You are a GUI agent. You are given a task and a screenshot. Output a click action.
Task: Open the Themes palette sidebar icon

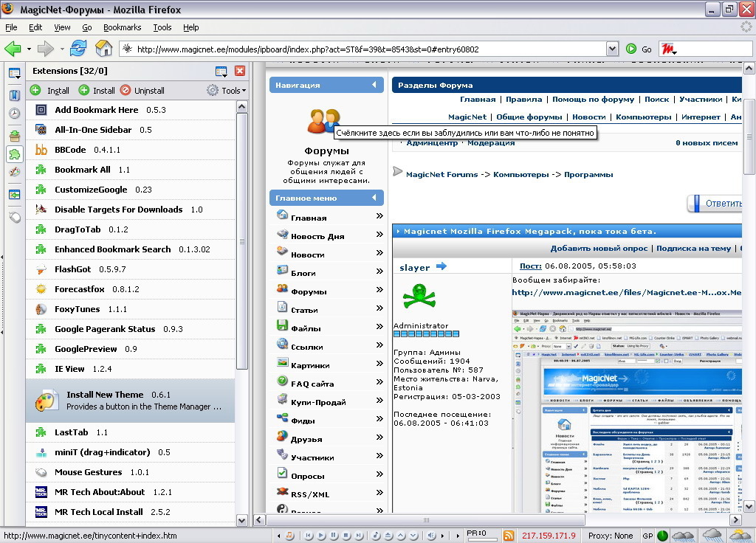(x=15, y=171)
